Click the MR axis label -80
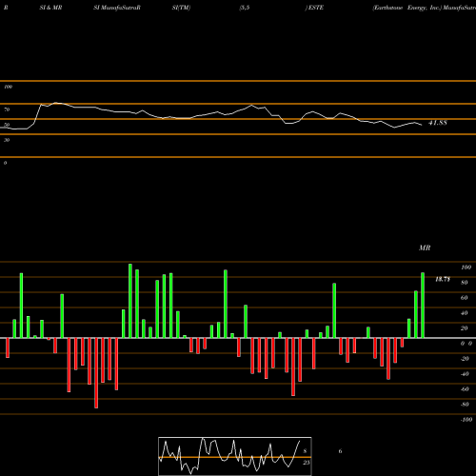The height and width of the screenshot is (476, 476). click(x=465, y=405)
